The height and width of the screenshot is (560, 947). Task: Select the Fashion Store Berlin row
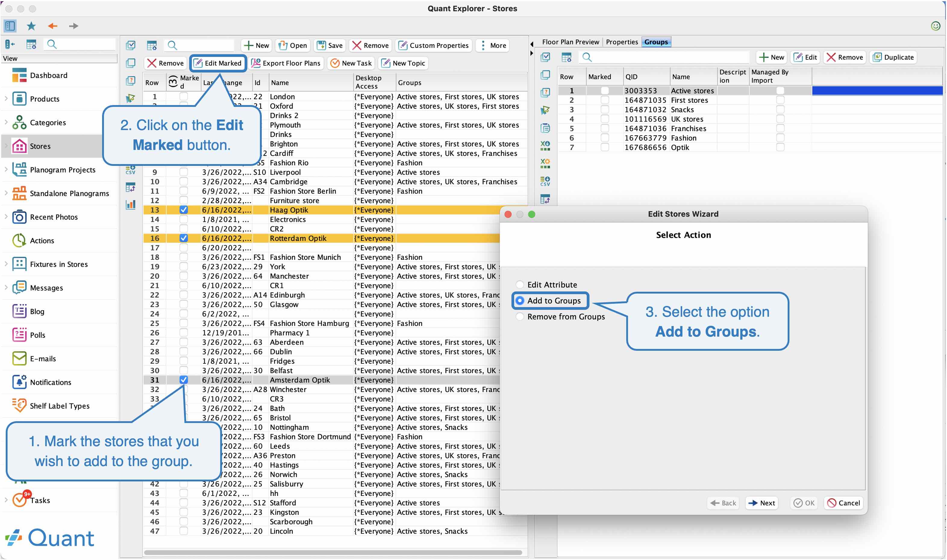[x=335, y=191]
